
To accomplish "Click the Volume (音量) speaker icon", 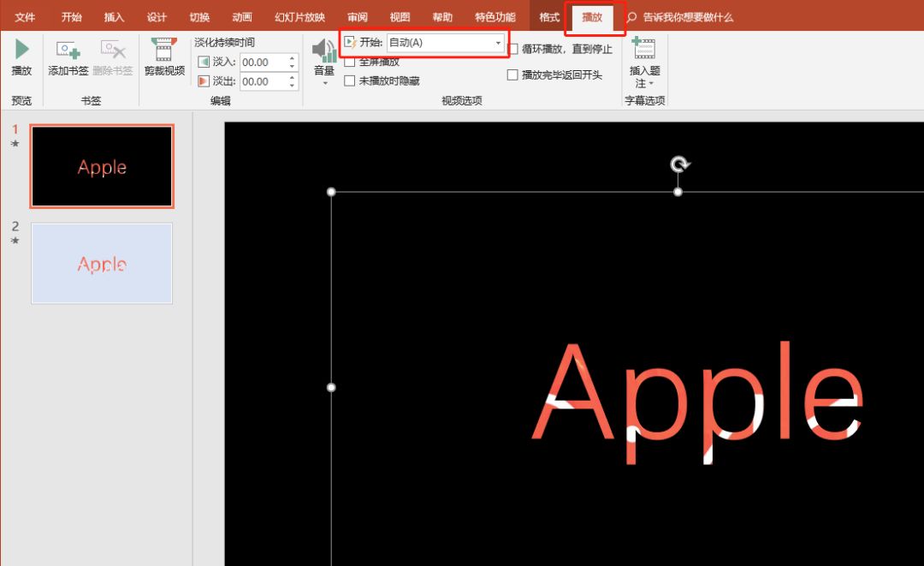I will [324, 51].
